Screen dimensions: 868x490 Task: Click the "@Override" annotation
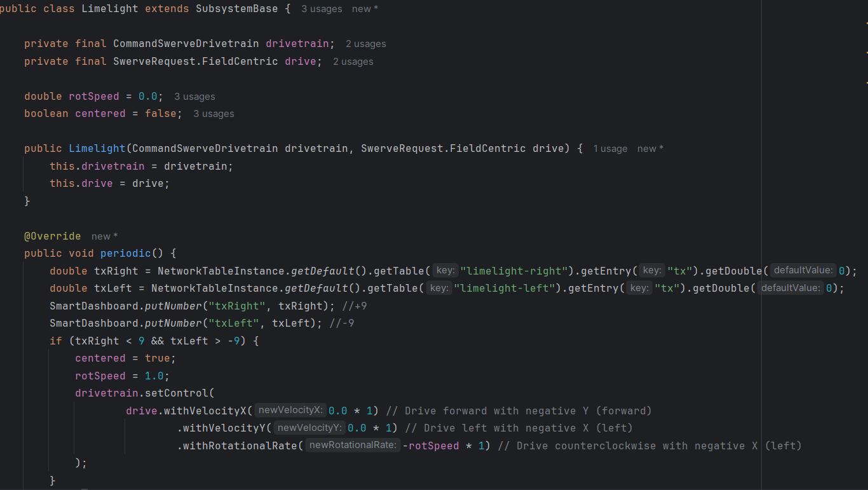(53, 236)
